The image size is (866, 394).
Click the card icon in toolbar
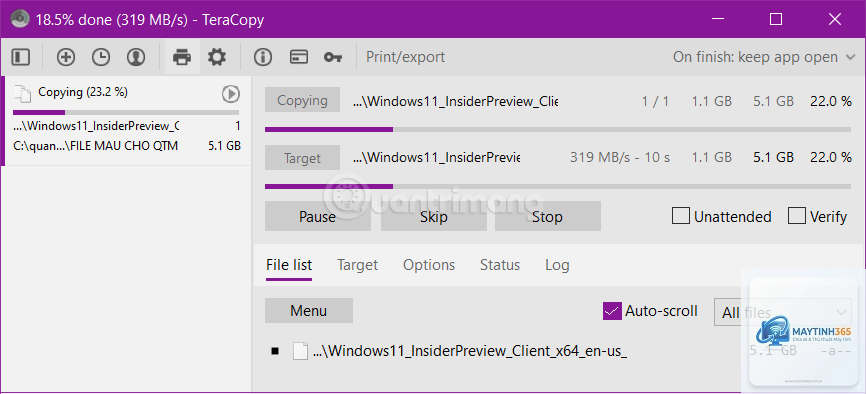coord(299,57)
